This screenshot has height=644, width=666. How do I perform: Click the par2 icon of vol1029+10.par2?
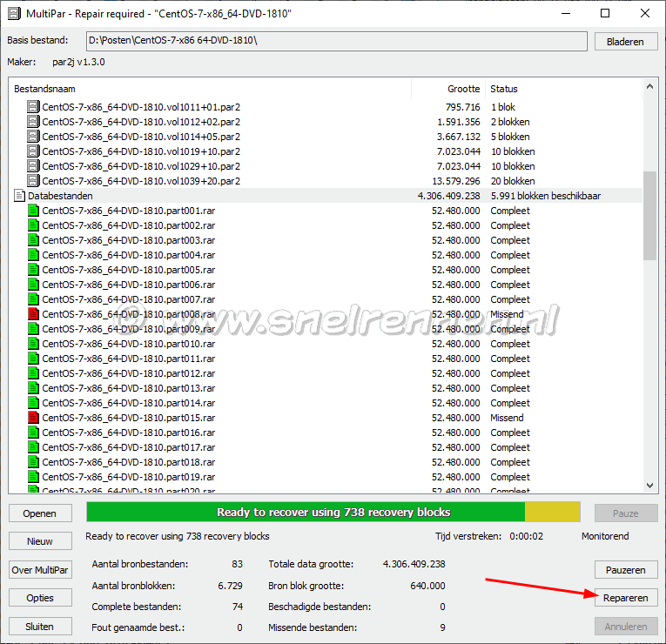[34, 166]
